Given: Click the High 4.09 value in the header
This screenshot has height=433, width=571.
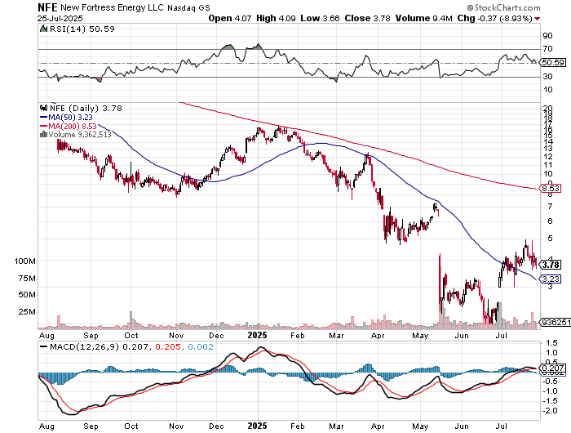Looking at the screenshot, I should [x=276, y=18].
